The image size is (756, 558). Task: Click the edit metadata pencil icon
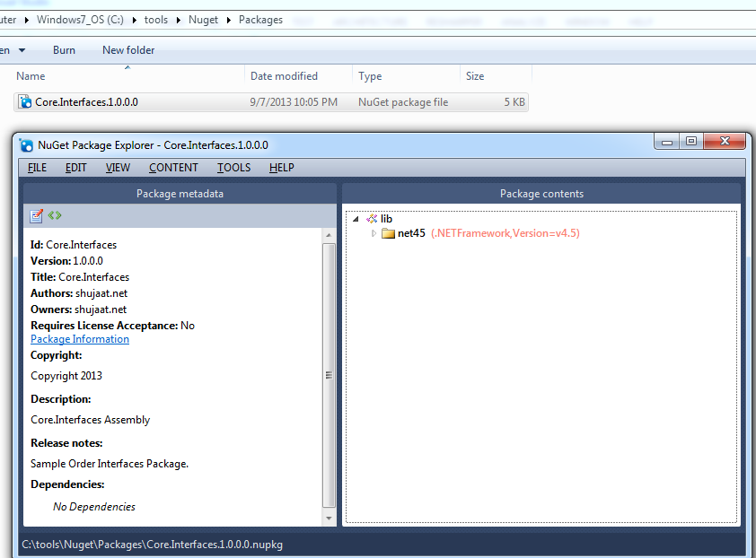[x=36, y=215]
